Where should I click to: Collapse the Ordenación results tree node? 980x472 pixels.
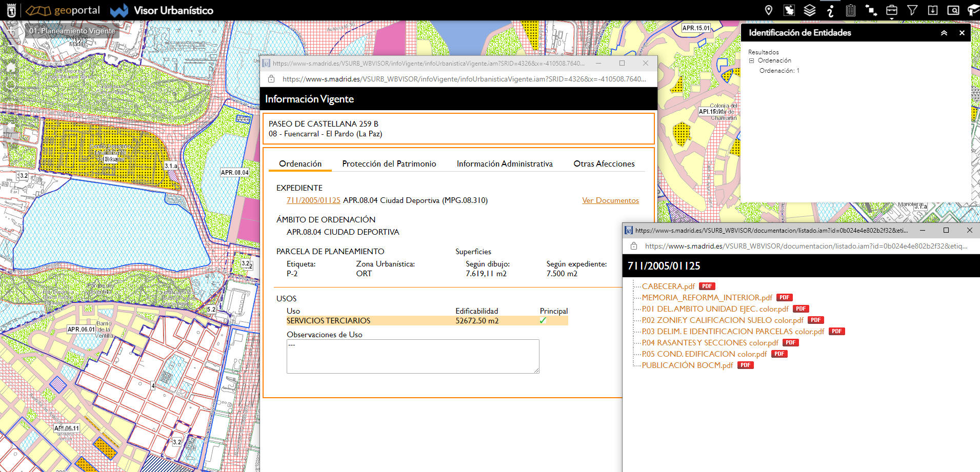coord(752,60)
